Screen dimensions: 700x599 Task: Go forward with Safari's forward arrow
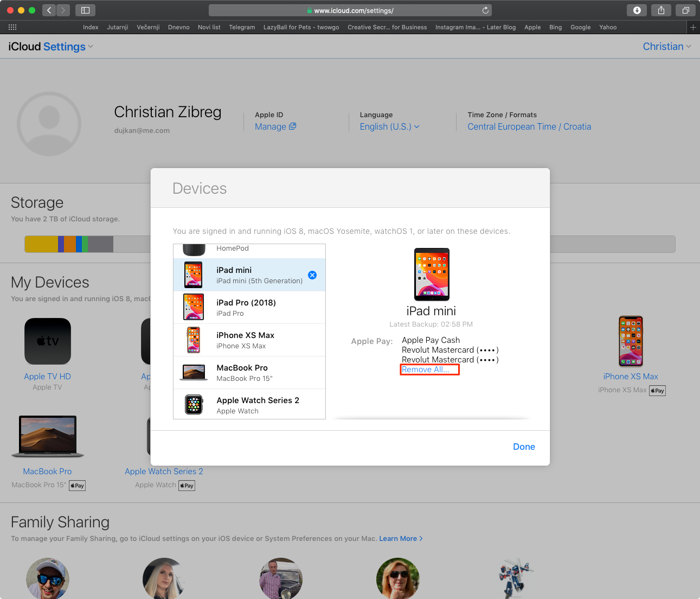coord(63,10)
